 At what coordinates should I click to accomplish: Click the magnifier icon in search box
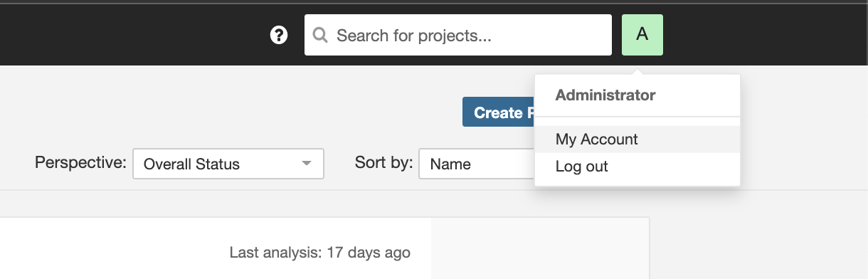(x=320, y=35)
